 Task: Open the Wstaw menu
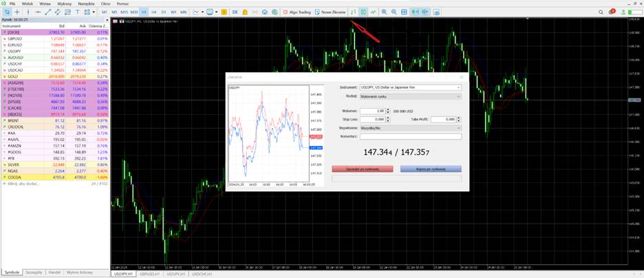click(45, 3)
